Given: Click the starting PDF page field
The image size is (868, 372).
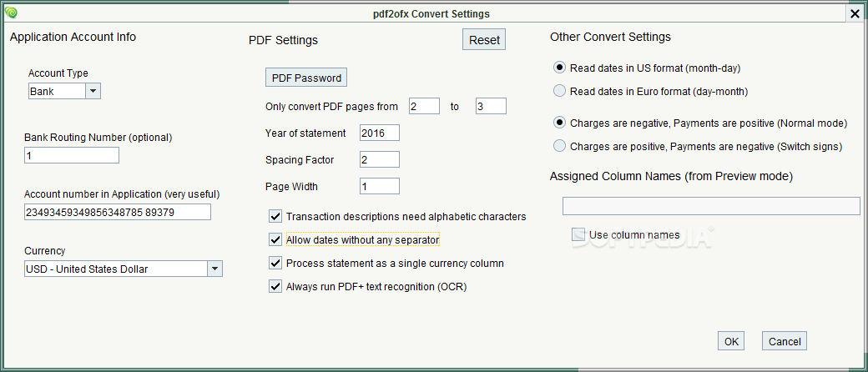Looking at the screenshot, I should coord(425,106).
